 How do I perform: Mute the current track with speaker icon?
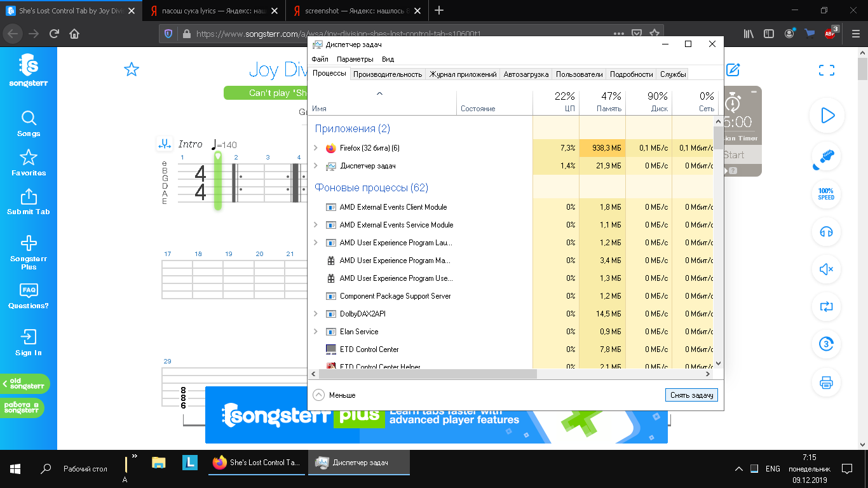tap(826, 269)
